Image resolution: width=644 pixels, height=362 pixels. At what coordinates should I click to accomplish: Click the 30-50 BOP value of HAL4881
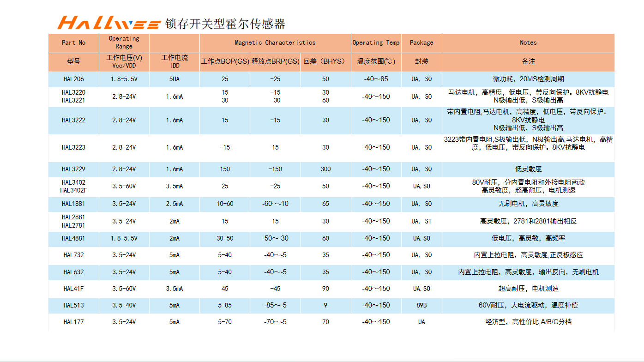225,238
